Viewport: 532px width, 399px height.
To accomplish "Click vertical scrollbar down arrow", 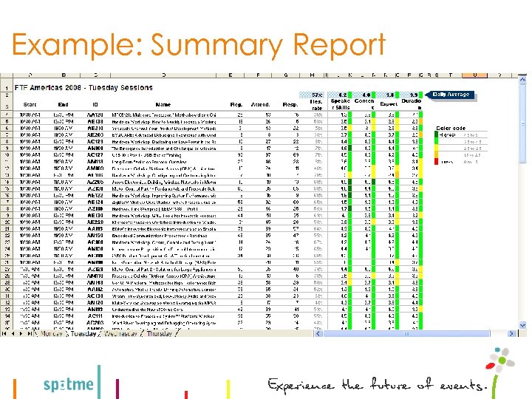I will (x=522, y=325).
